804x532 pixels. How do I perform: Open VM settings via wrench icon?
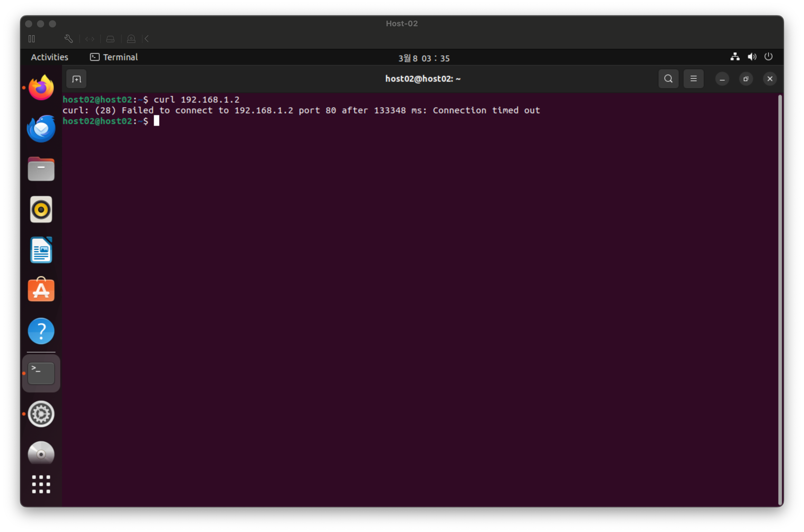[69, 39]
